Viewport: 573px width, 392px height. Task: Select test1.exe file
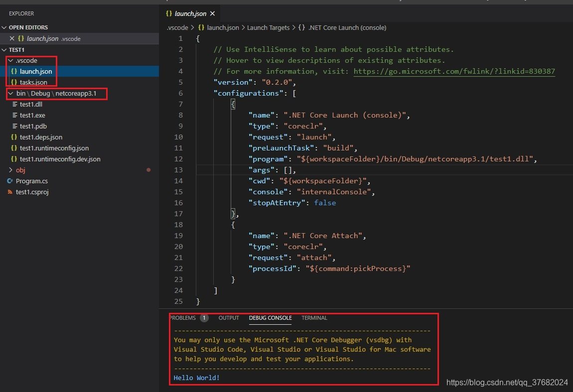pos(32,115)
